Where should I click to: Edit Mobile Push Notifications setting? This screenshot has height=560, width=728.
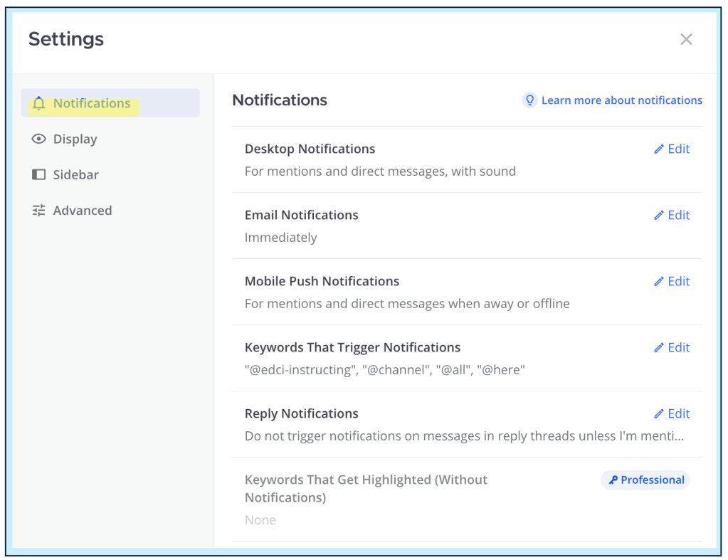click(672, 281)
